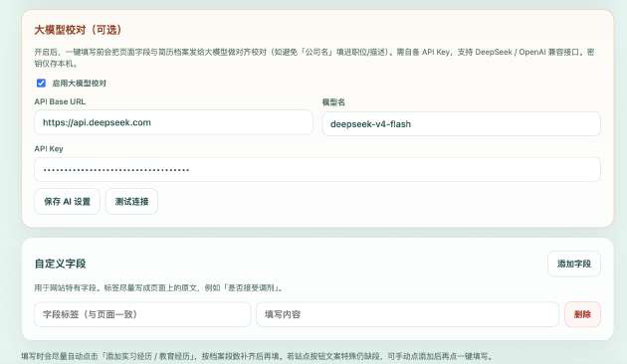Screen dimensions: 627x364
Task: Click the description mentioning DeepSeek / OpenAI
Action: tap(314, 58)
